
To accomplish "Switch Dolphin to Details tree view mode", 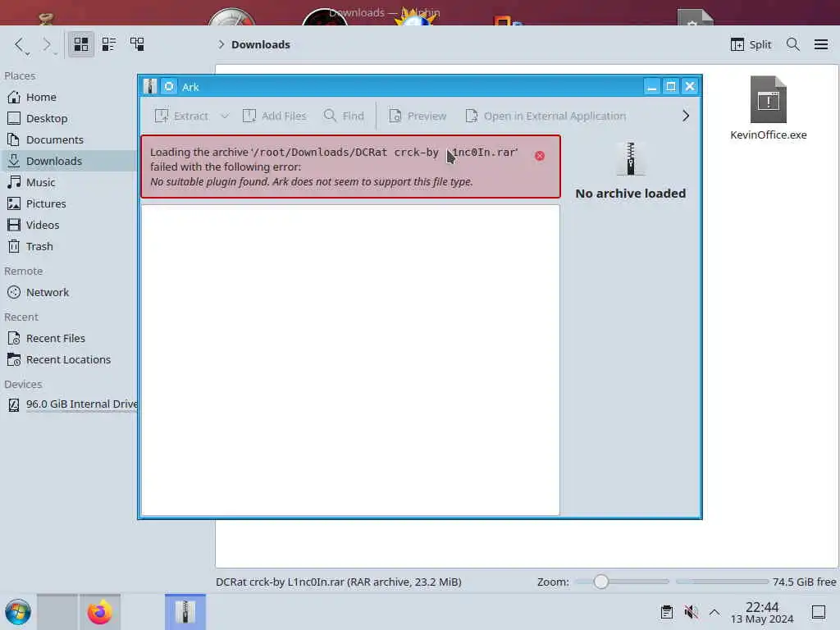I will pyautogui.click(x=137, y=44).
